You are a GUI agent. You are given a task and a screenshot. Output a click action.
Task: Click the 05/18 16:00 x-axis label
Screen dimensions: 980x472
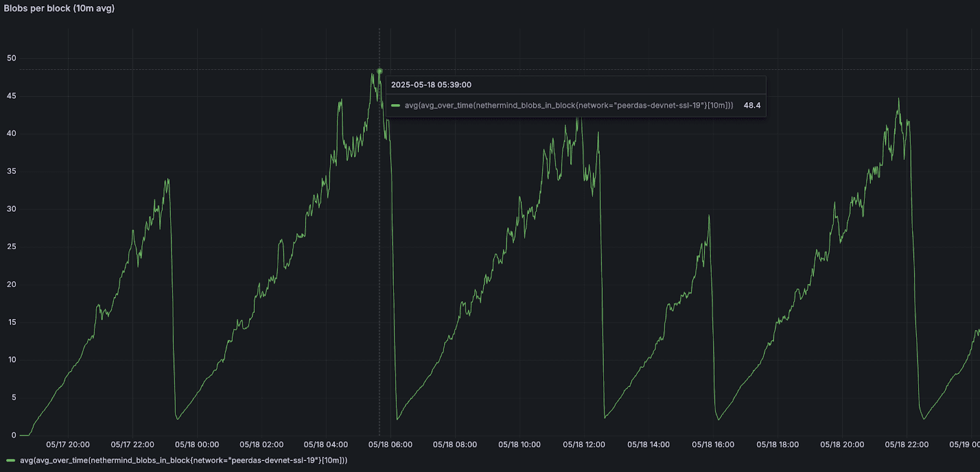713,444
